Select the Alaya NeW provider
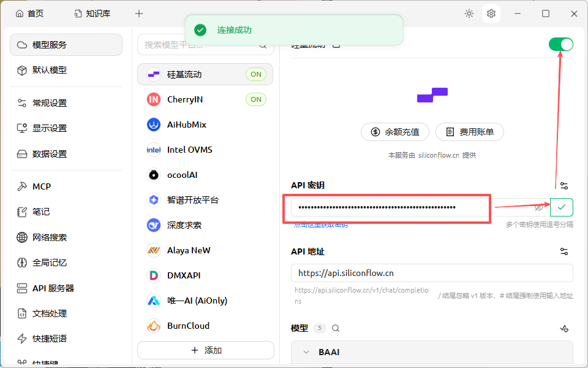This screenshot has height=368, width=588. click(205, 250)
